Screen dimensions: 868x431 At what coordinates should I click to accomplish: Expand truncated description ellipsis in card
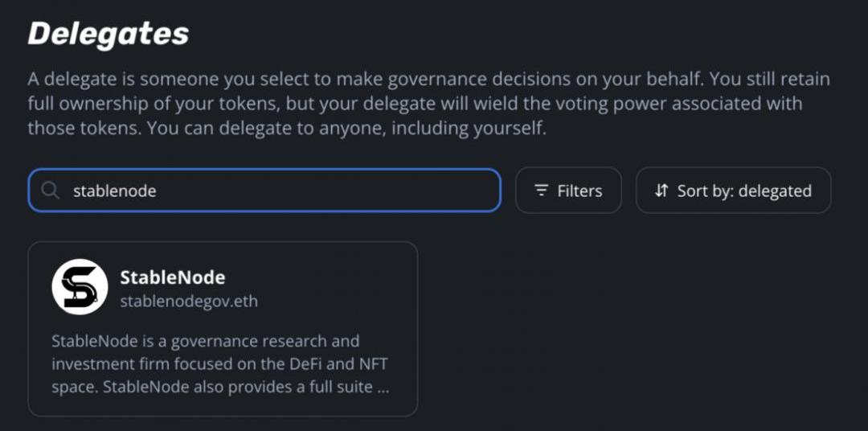pos(383,388)
